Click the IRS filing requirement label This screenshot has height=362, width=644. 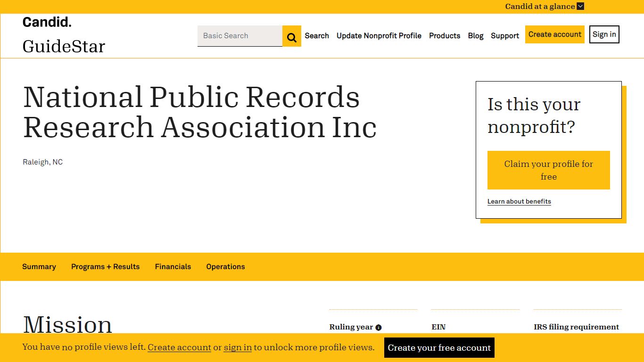click(576, 327)
